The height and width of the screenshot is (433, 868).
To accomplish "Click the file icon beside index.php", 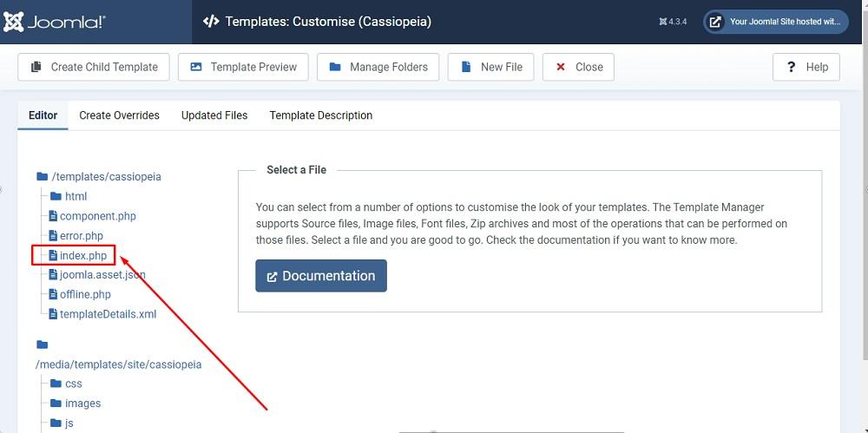I will click(53, 255).
